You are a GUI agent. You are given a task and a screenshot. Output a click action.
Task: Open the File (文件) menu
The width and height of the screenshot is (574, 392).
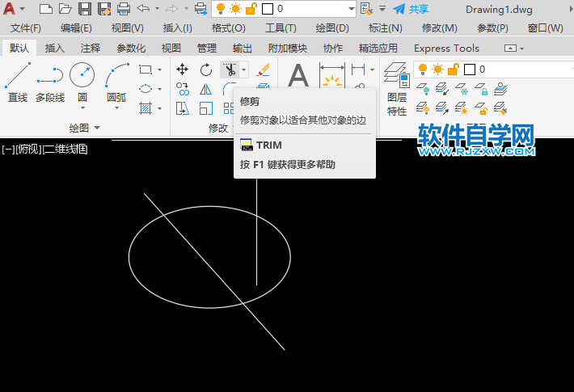tap(25, 28)
